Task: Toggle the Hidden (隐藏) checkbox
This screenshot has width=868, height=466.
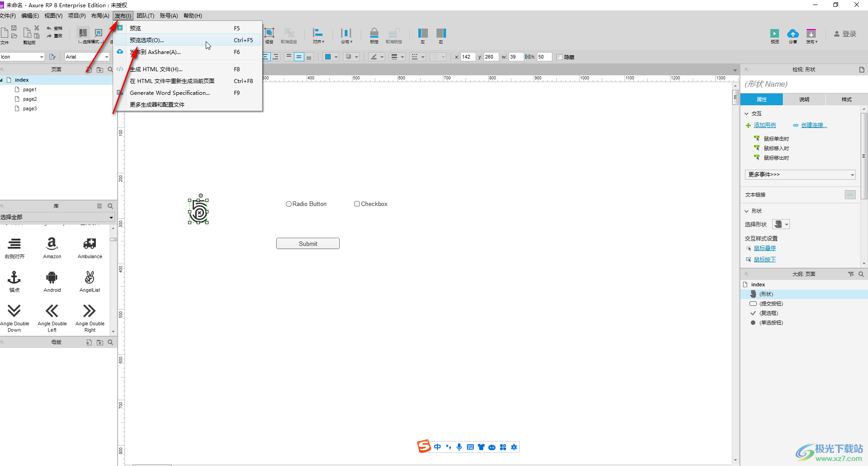Action: click(x=560, y=57)
